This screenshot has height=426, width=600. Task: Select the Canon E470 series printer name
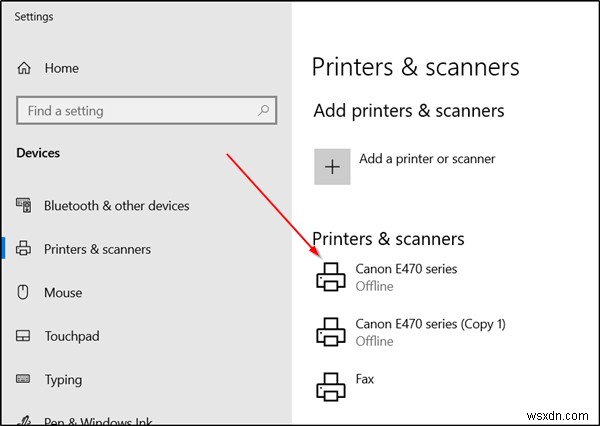[406, 269]
